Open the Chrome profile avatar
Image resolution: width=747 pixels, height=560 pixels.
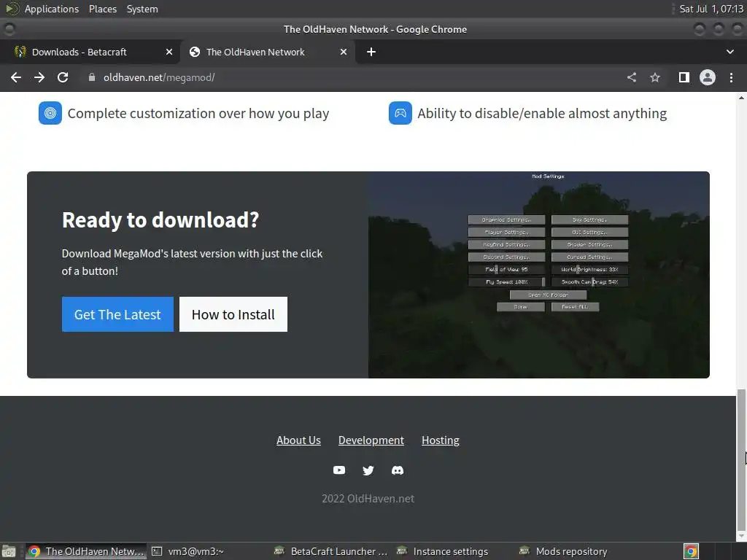(x=708, y=77)
